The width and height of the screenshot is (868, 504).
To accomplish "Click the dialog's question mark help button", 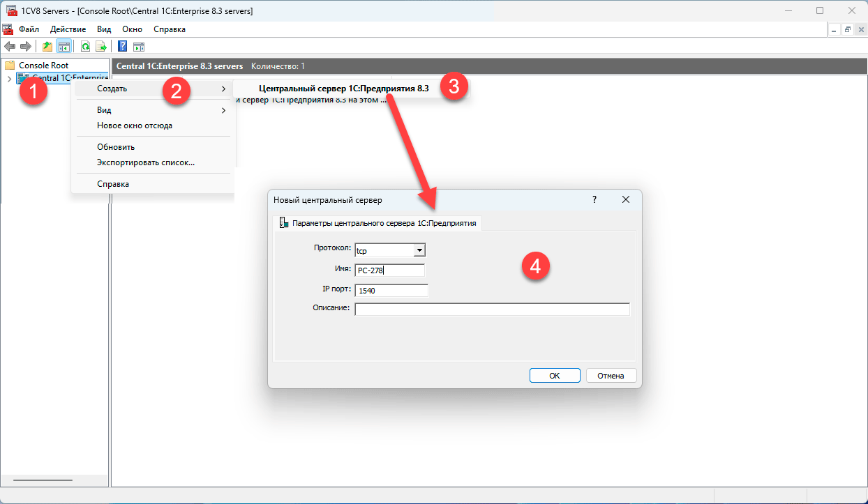I will (594, 199).
